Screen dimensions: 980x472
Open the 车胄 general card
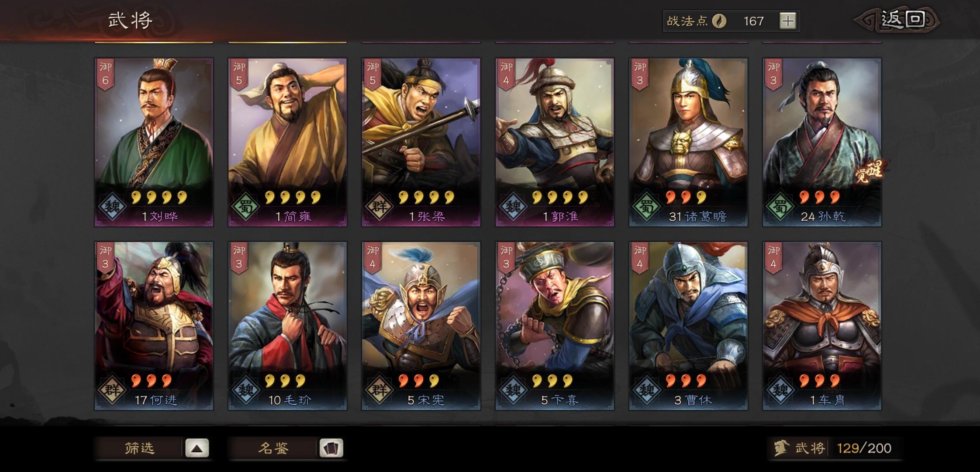click(822, 326)
